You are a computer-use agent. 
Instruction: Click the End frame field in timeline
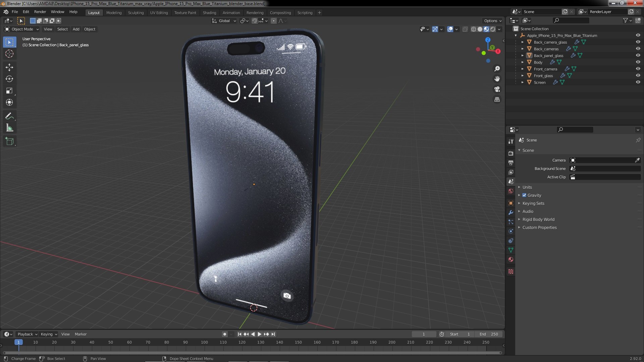(x=489, y=334)
